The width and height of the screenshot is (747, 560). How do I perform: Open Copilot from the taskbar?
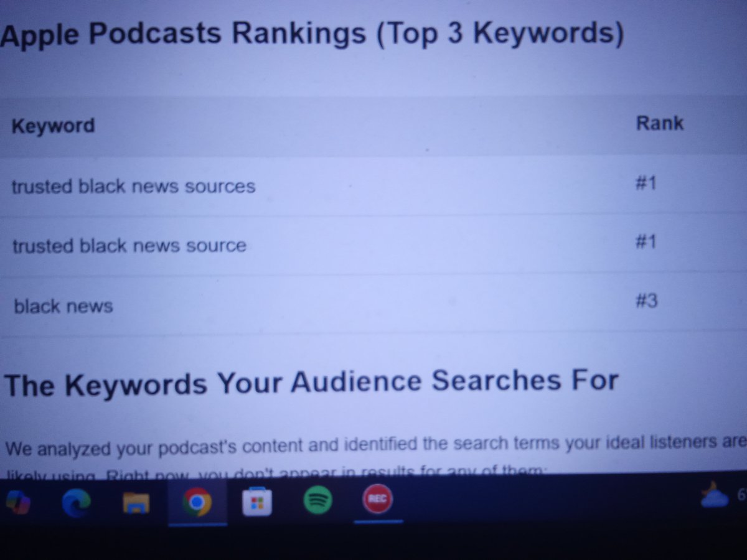tap(17, 501)
